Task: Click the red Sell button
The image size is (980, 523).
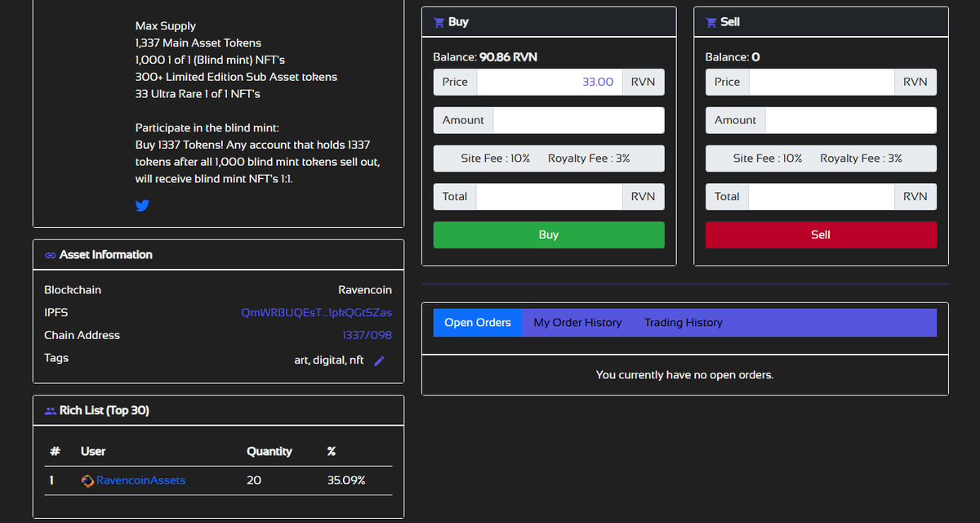Action: point(821,235)
